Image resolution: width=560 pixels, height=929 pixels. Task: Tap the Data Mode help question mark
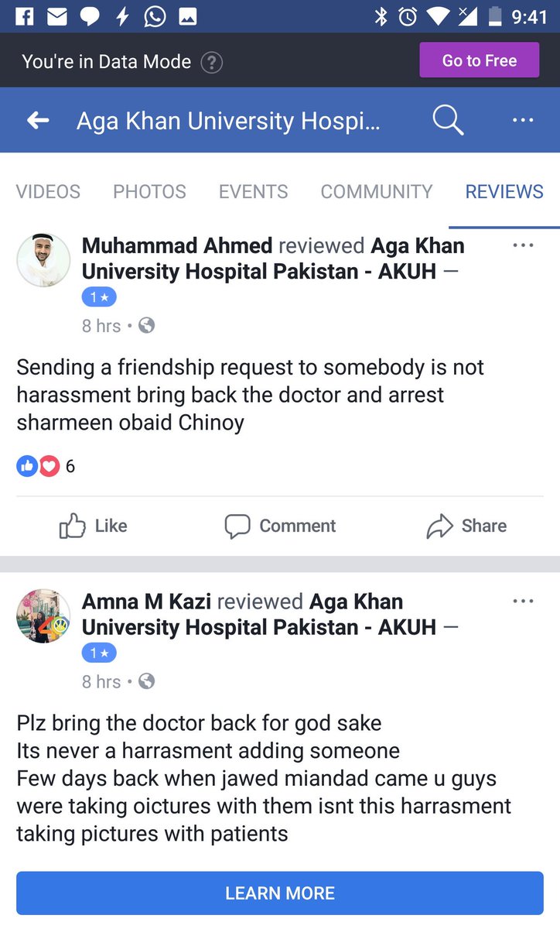tap(211, 63)
